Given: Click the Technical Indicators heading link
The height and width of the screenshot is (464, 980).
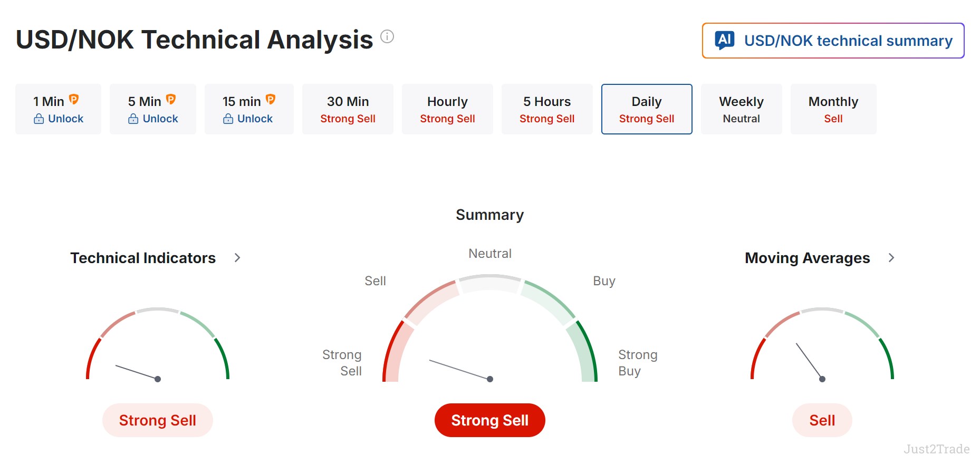Looking at the screenshot, I should pyautogui.click(x=143, y=258).
